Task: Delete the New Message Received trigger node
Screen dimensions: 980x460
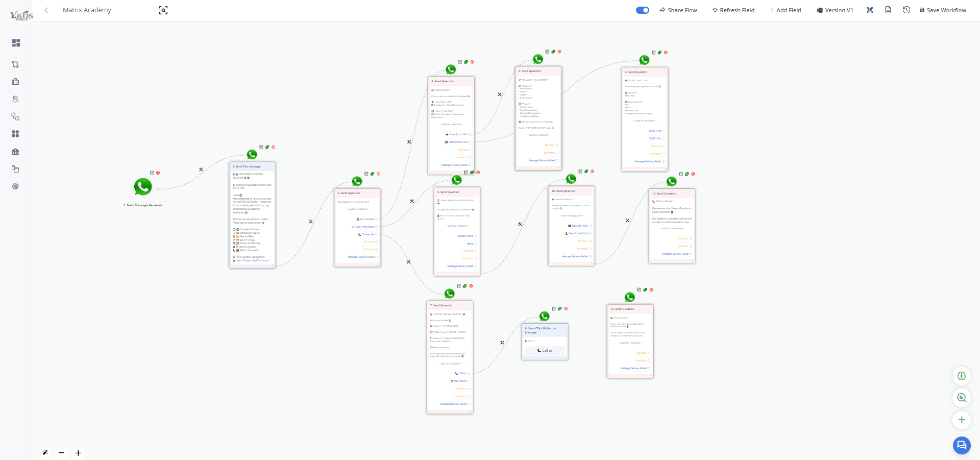Action: (x=158, y=173)
